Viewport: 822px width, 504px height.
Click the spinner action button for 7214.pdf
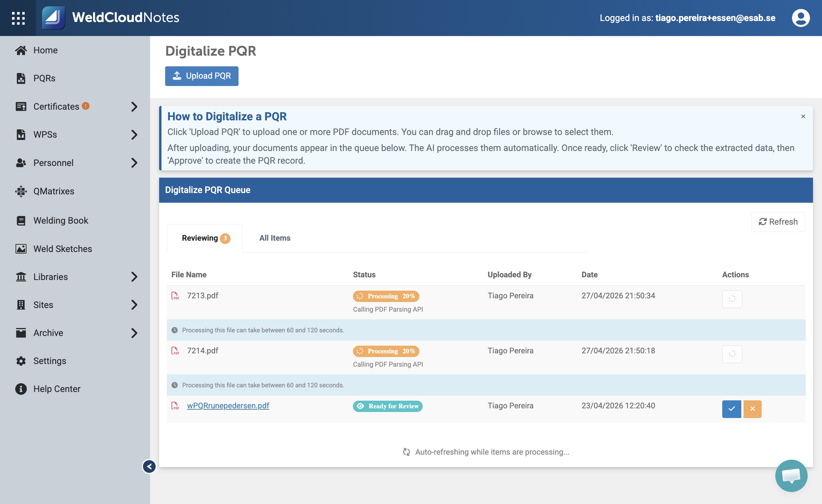[x=732, y=354]
